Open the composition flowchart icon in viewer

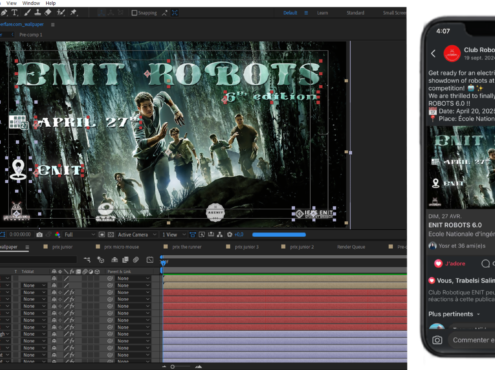(220, 235)
